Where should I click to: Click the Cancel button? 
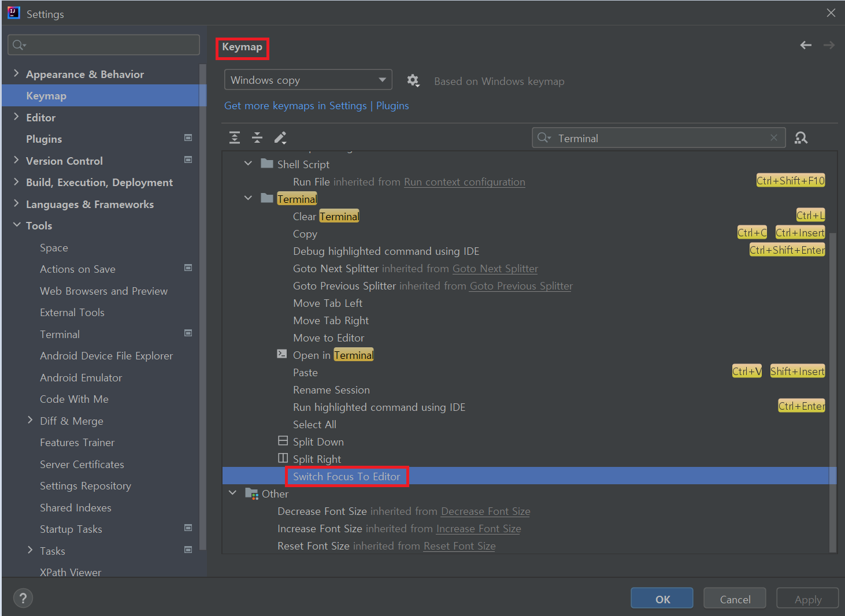[x=735, y=598]
